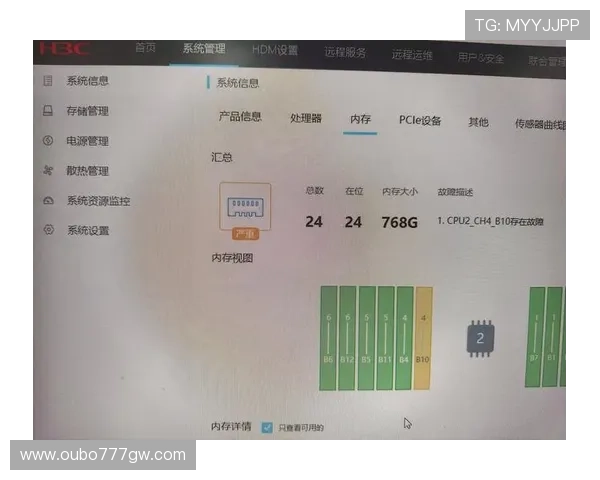Click the H3C logo

[64, 49]
